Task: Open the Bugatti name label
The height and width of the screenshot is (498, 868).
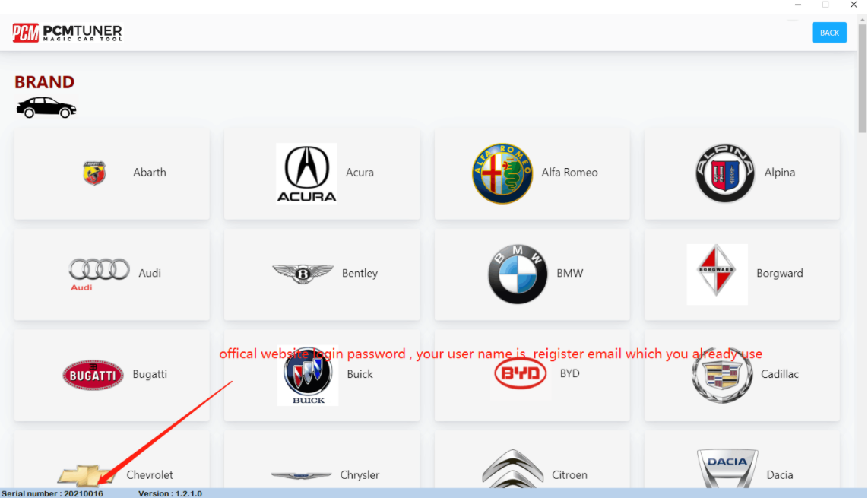Action: coord(150,374)
